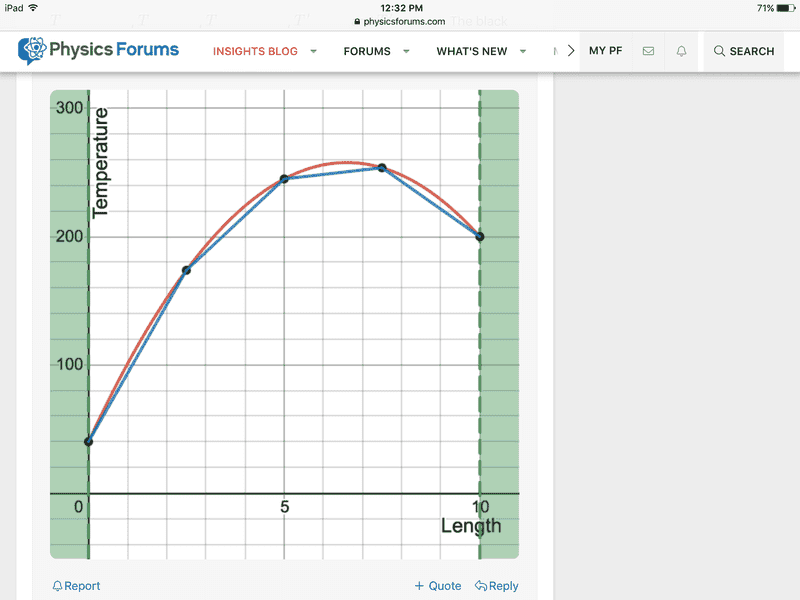The image size is (800, 600).
Task: Click the 200 axis value
Action: click(x=69, y=236)
